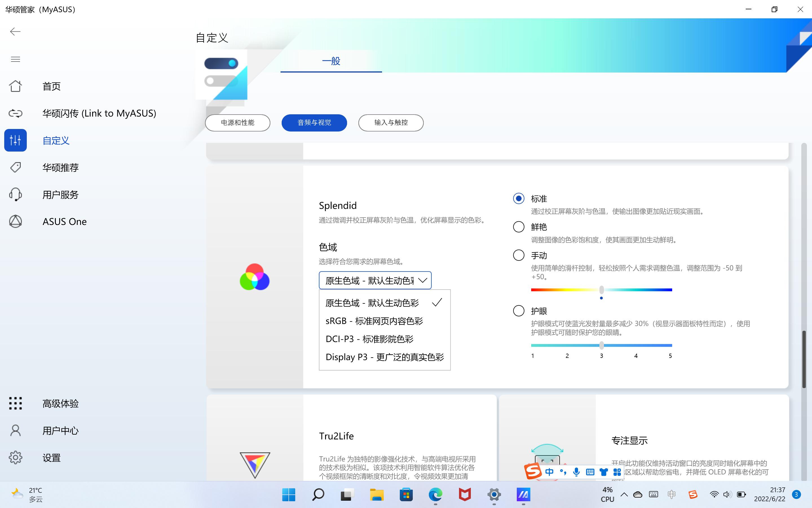
Task: Select the 护眼 eye care radio button
Action: 518,311
